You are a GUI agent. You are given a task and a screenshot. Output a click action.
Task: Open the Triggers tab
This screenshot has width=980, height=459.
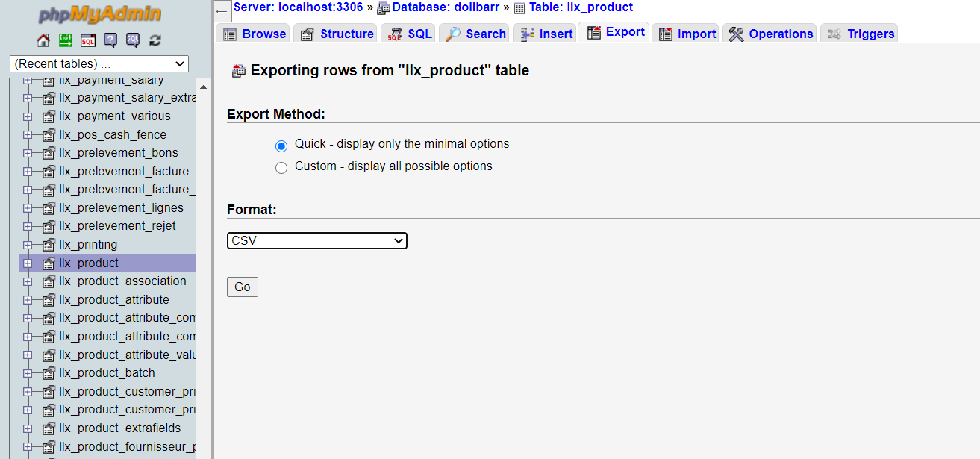click(x=860, y=34)
